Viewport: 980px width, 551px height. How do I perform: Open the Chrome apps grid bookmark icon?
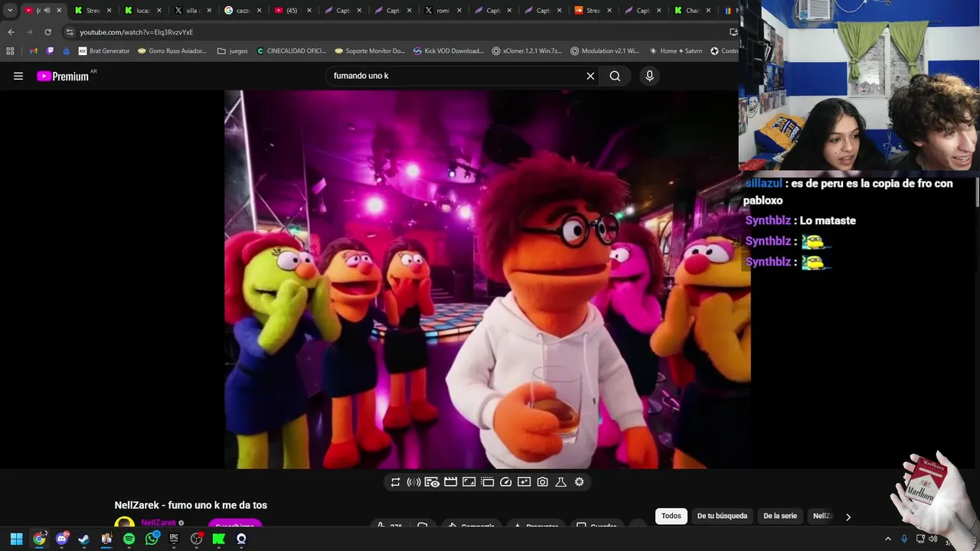[10, 51]
